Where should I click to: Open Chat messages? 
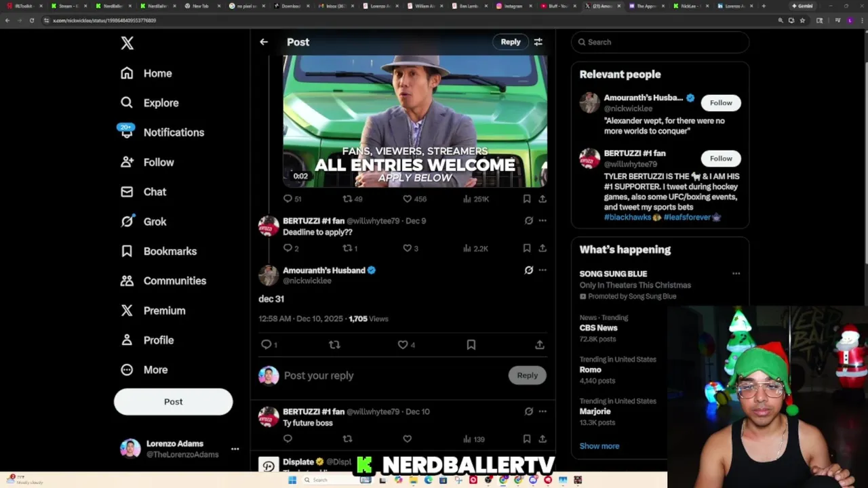point(143,192)
